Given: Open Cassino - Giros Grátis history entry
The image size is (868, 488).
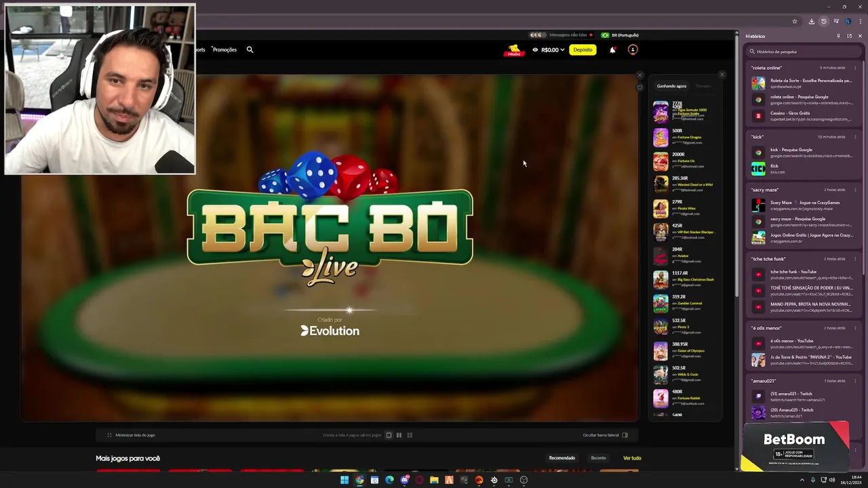Looking at the screenshot, I should (x=804, y=116).
